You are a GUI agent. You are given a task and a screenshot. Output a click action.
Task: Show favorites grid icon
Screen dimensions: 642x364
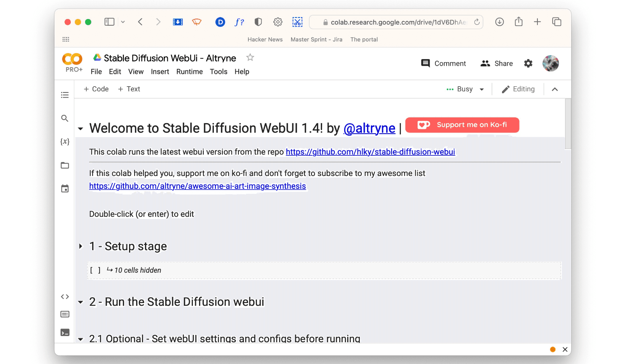(66, 39)
